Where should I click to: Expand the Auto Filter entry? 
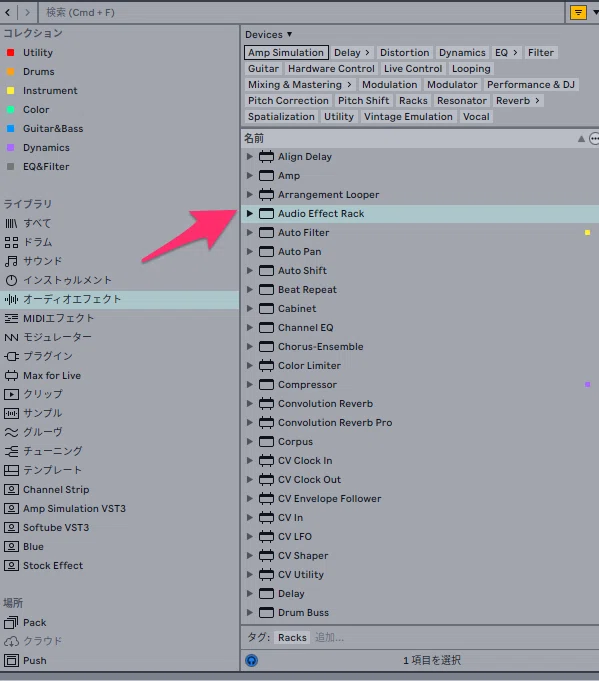249,232
